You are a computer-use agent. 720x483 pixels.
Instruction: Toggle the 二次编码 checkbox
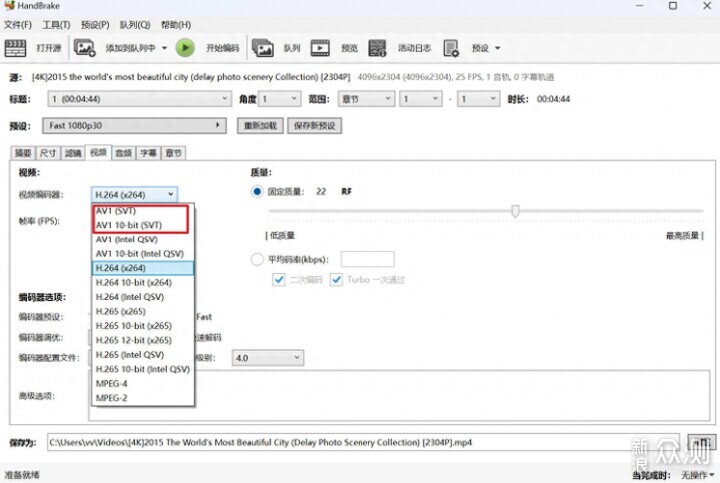[279, 280]
